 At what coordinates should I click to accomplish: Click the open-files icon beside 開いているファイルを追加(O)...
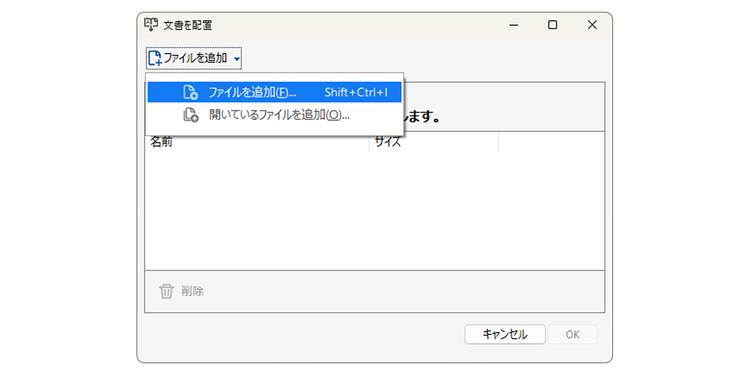tap(190, 115)
